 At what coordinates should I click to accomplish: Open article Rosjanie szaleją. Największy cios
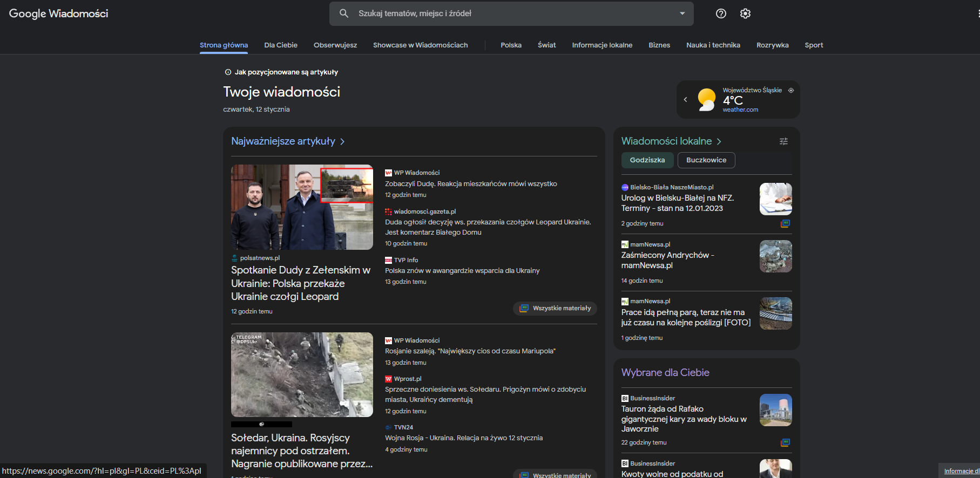click(x=470, y=351)
